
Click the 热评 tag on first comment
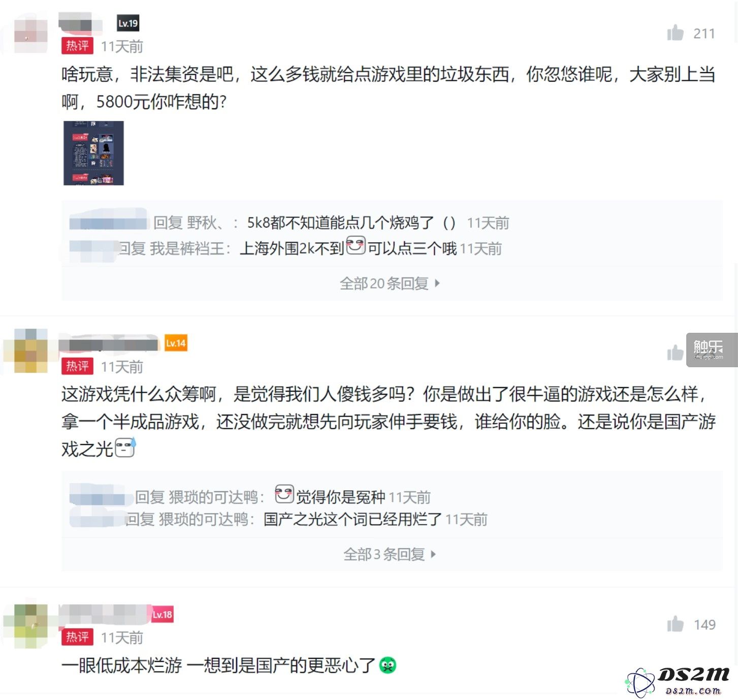pyautogui.click(x=77, y=46)
